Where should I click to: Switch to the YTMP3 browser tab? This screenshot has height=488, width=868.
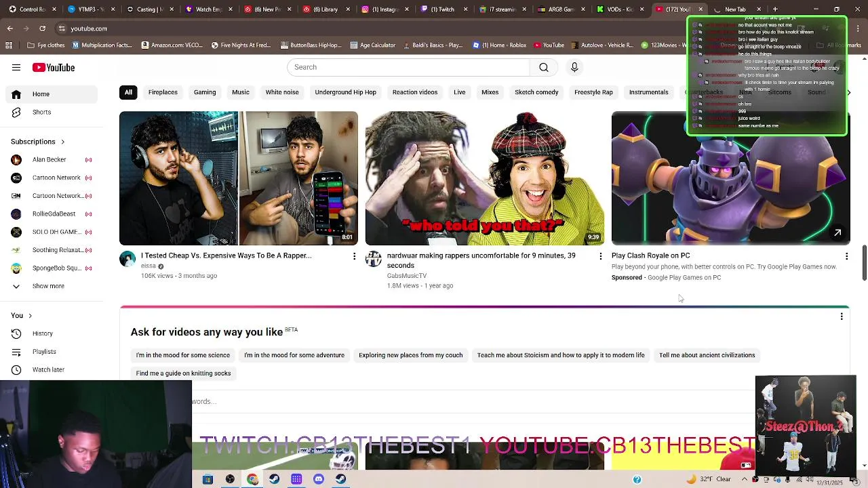click(x=91, y=9)
